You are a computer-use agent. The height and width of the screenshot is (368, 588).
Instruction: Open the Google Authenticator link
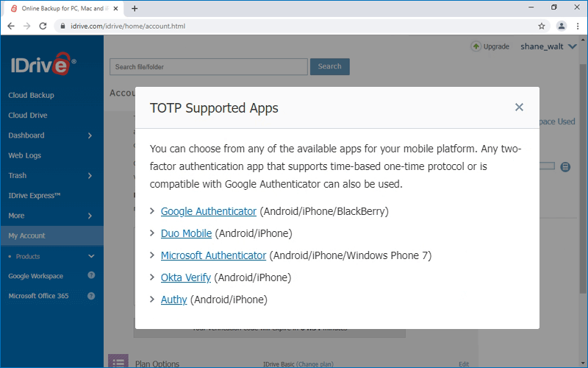pyautogui.click(x=208, y=211)
